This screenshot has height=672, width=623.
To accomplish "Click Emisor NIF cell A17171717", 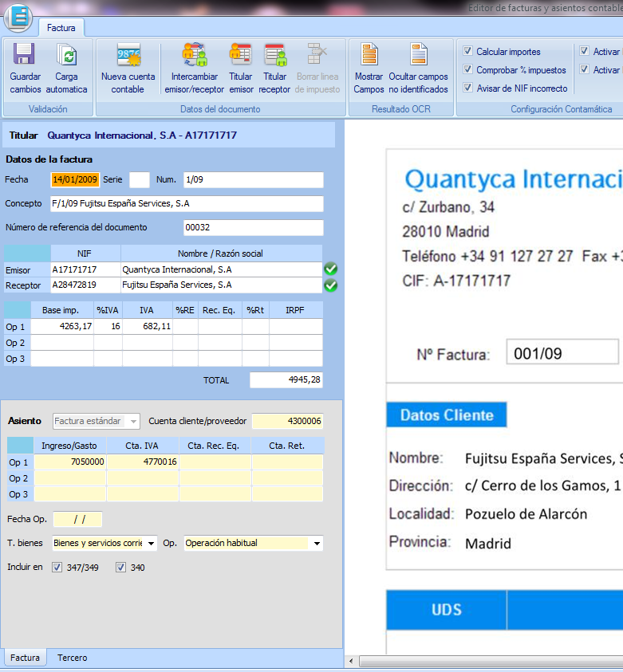I will coord(86,269).
